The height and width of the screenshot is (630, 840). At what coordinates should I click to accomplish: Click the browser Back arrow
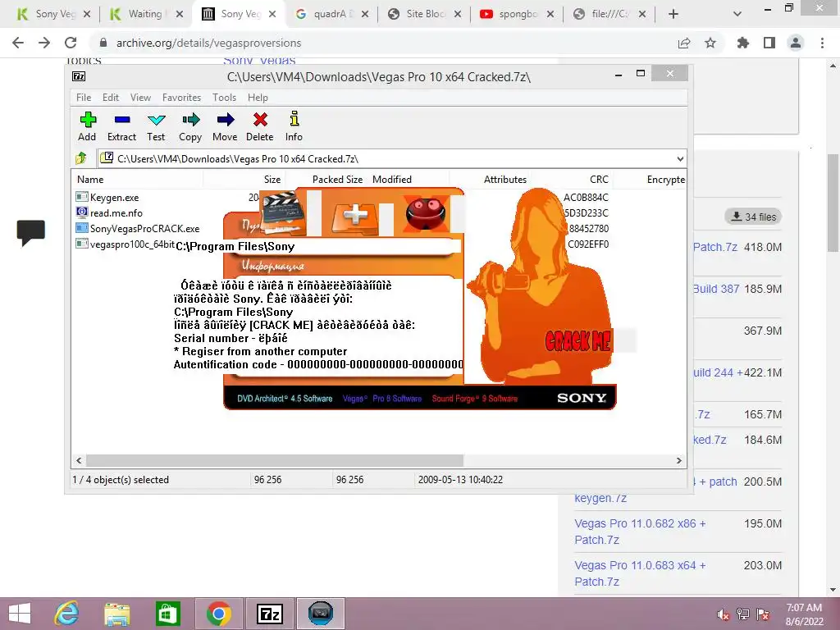(x=18, y=43)
